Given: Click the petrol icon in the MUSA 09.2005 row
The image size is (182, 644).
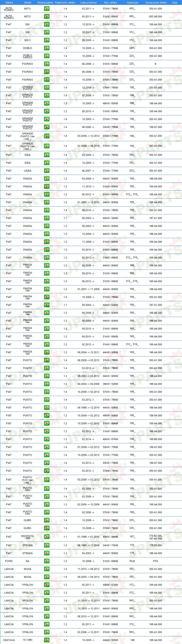Looking at the screenshot, I should 47,577.
